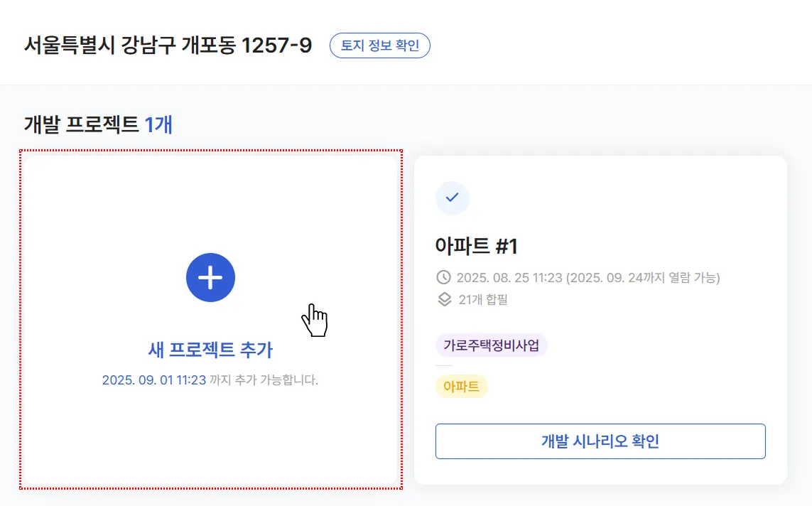The width and height of the screenshot is (812, 506).
Task: Select the 가로주택정비사업 tag
Action: point(491,346)
